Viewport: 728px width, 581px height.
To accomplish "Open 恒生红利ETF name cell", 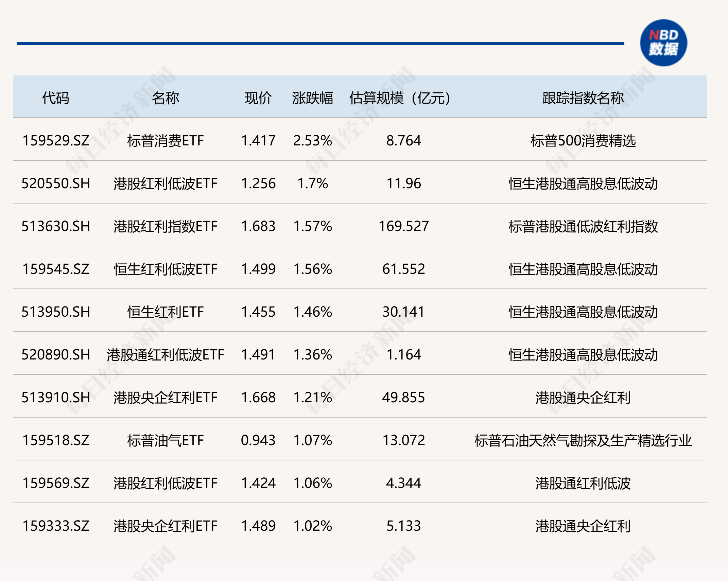I will click(165, 312).
